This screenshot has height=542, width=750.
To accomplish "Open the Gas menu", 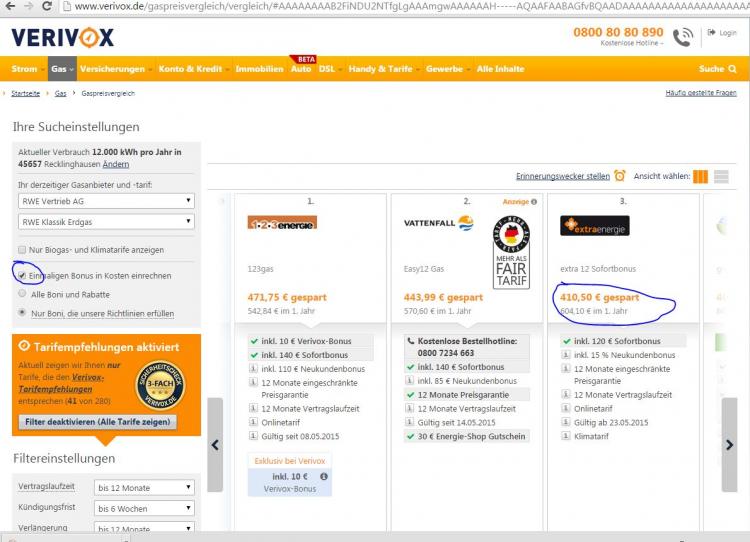I will pos(62,69).
